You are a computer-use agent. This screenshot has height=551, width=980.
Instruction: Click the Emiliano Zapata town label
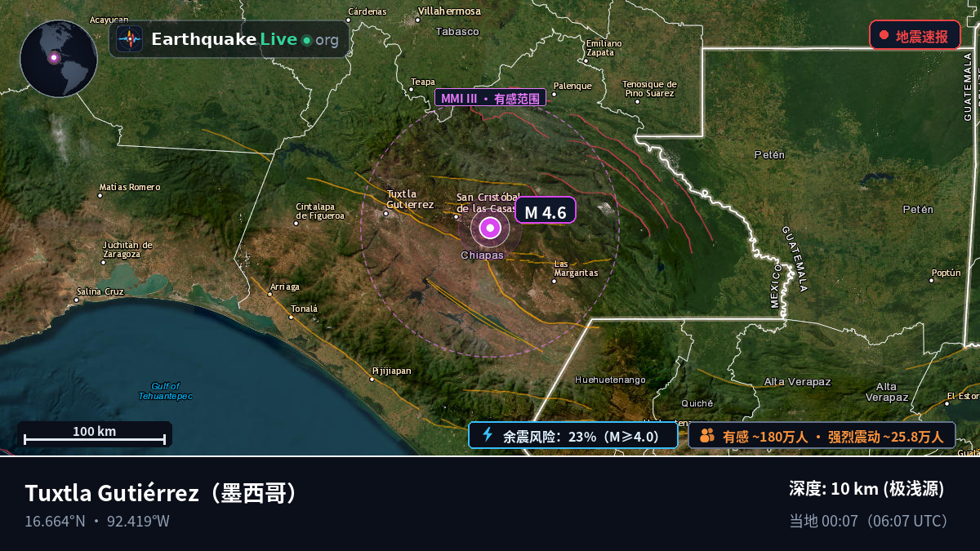604,47
